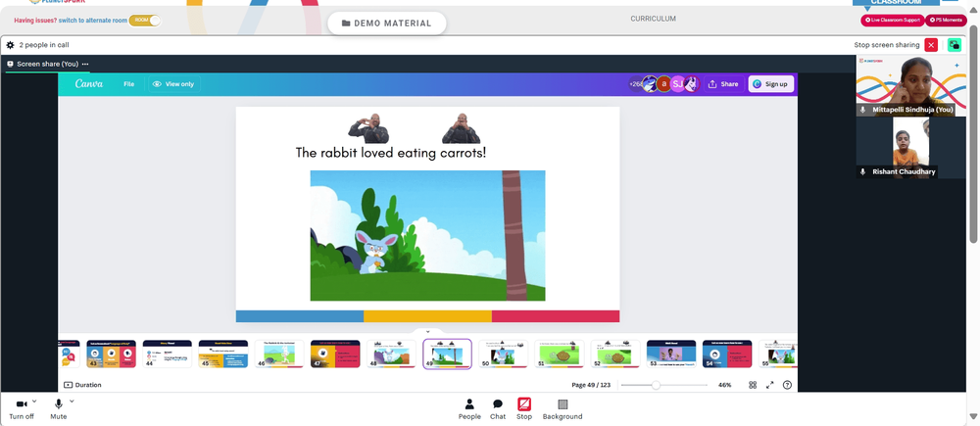Open screen share more options ellipsis
Screen dimensions: 980x426
pos(85,64)
